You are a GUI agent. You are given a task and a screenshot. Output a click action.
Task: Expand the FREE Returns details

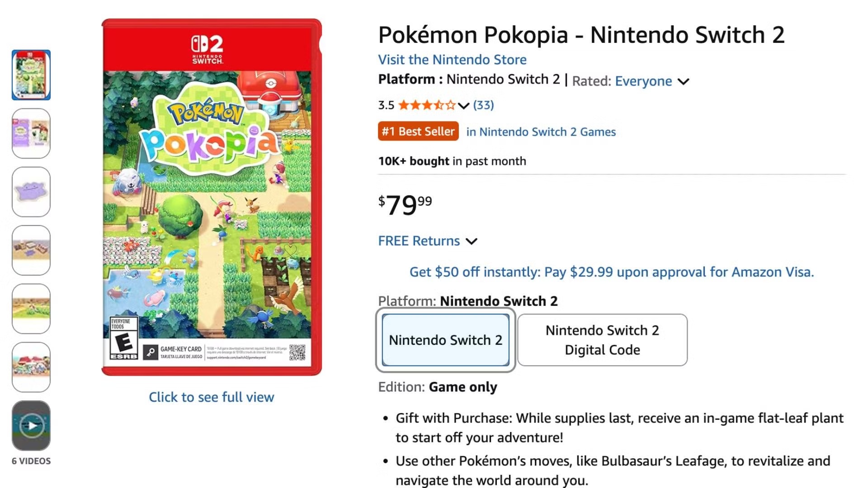[x=471, y=241]
